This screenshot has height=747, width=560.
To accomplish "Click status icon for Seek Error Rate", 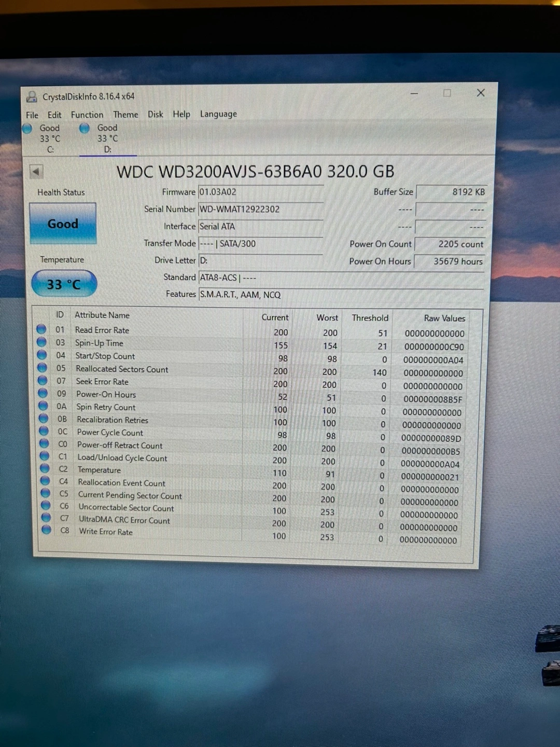I will pyautogui.click(x=43, y=380).
